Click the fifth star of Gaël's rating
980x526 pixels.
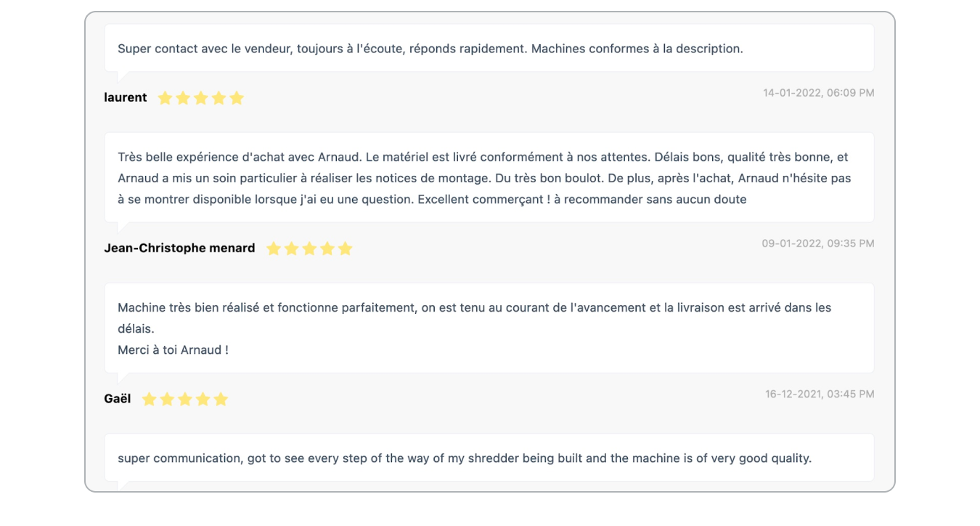click(221, 400)
